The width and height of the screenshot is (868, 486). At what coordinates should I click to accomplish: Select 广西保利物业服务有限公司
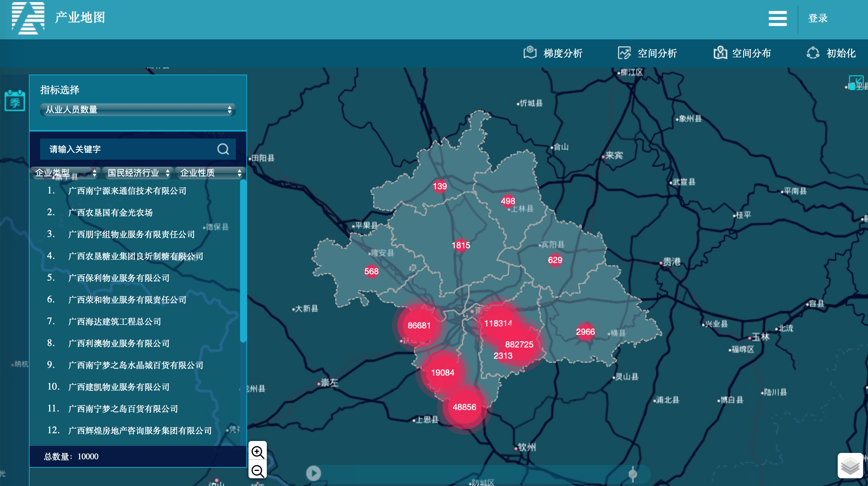(119, 278)
